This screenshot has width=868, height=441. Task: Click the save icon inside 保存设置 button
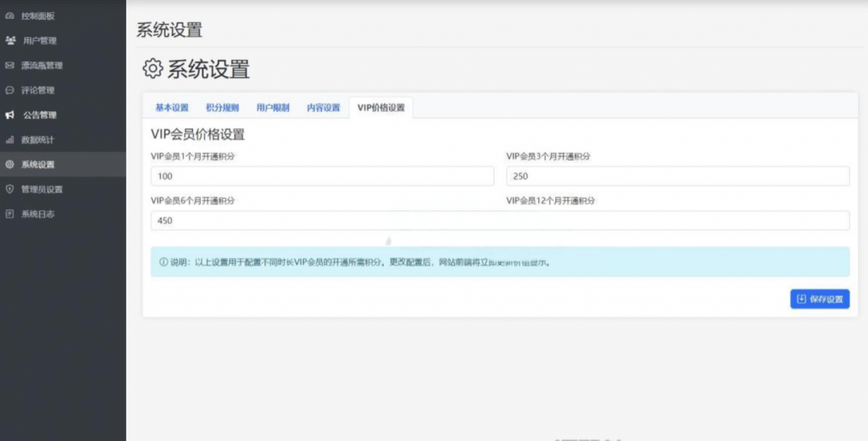pos(801,299)
